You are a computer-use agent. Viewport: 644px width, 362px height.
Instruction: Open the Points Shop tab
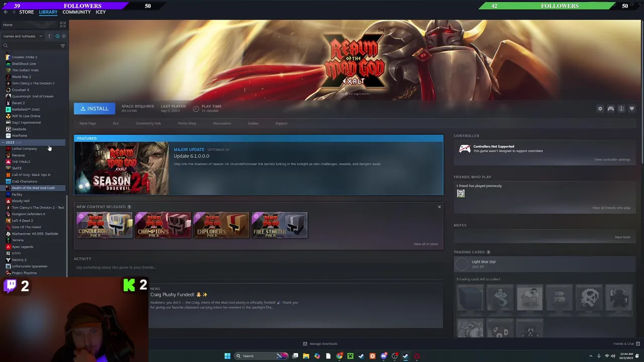tap(187, 123)
